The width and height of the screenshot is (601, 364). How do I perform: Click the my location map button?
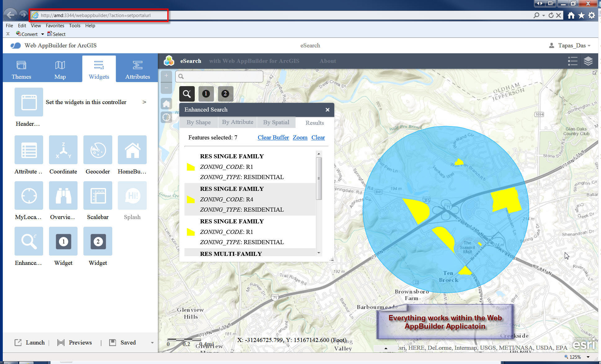pos(166,117)
